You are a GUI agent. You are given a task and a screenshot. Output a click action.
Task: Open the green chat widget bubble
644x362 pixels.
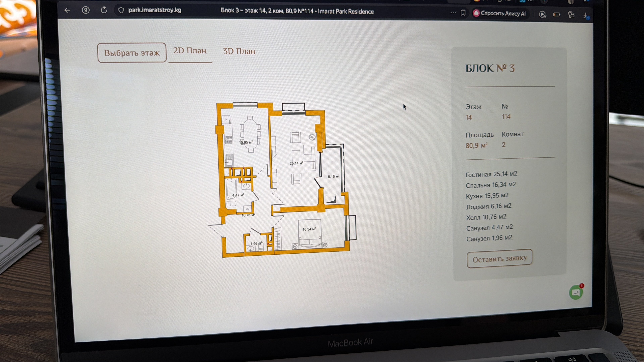click(576, 292)
